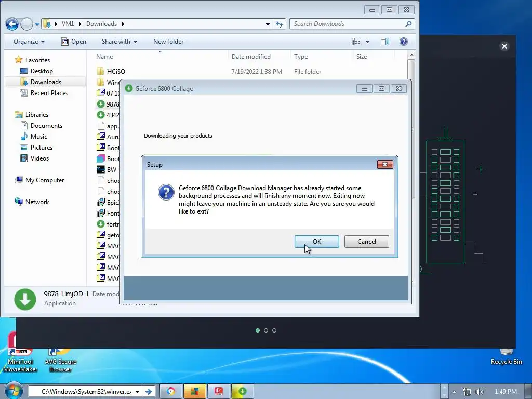Click Cancel in the Setup dialog
Viewport: 532px width, 399px height.
coord(366,241)
